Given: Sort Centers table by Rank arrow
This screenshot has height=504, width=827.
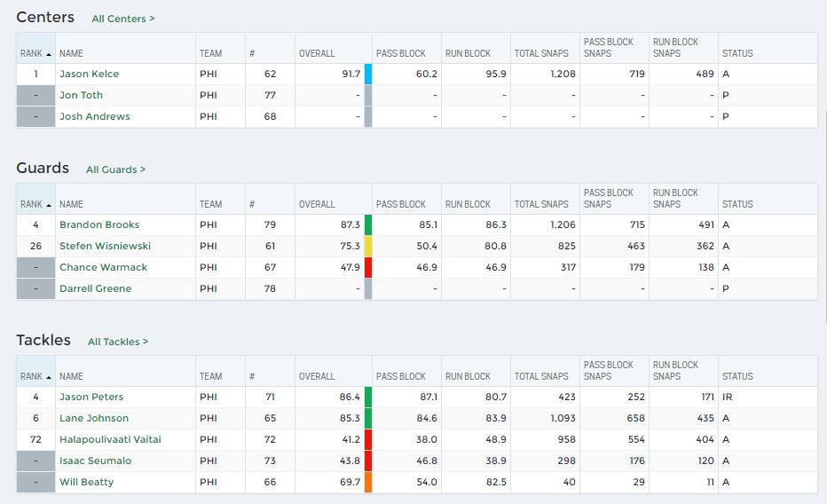Looking at the screenshot, I should [x=48, y=54].
